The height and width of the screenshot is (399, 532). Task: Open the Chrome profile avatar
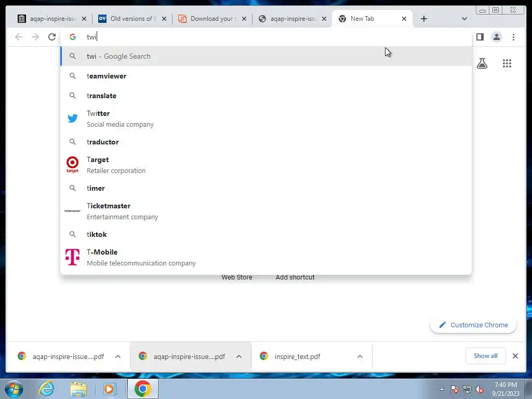pyautogui.click(x=496, y=37)
